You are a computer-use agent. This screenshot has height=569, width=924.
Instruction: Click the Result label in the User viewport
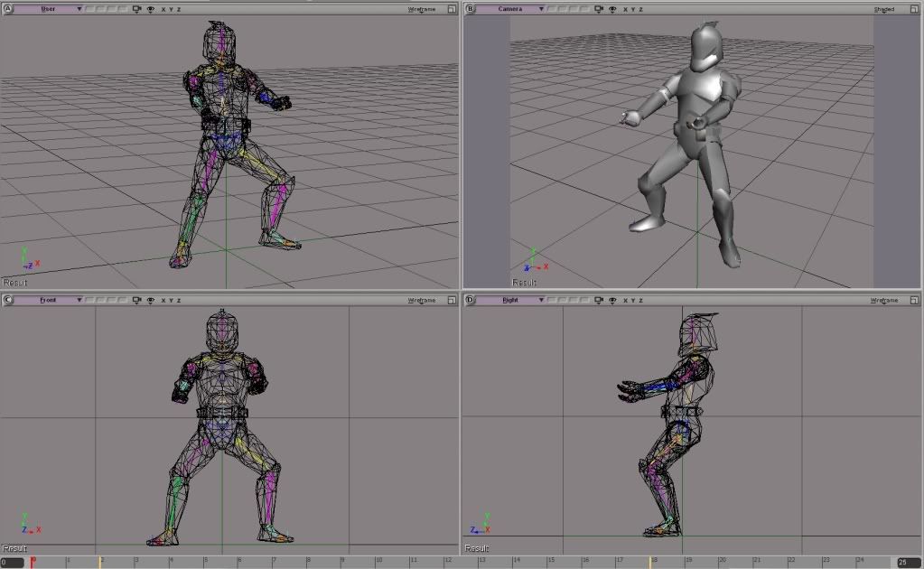tap(14, 283)
